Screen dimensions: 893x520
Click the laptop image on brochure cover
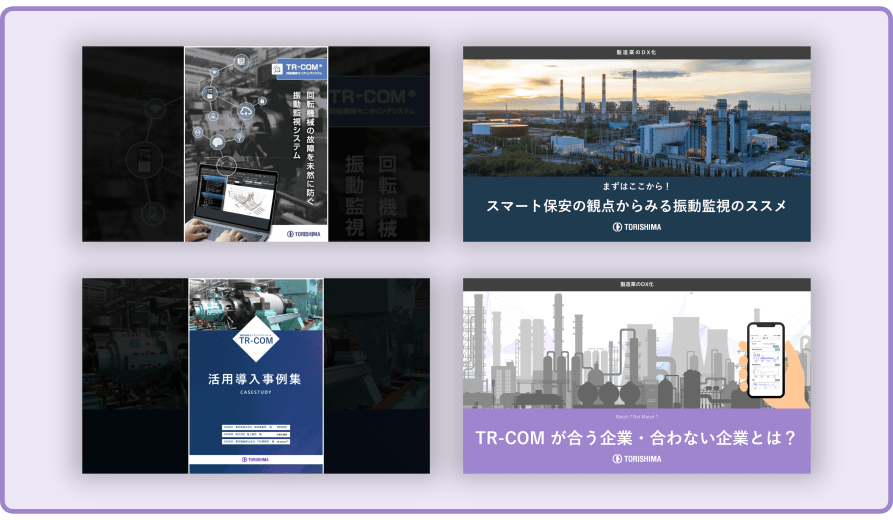pyautogui.click(x=235, y=202)
